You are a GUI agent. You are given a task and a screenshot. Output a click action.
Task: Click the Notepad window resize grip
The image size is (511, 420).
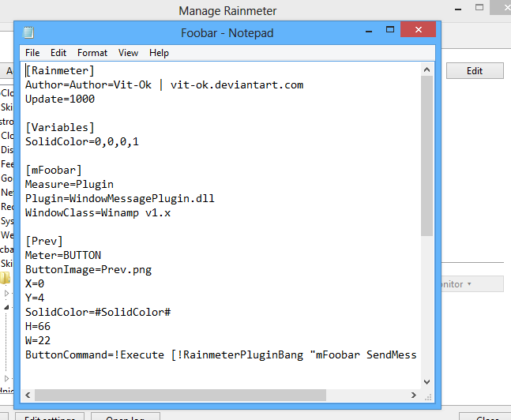click(428, 396)
